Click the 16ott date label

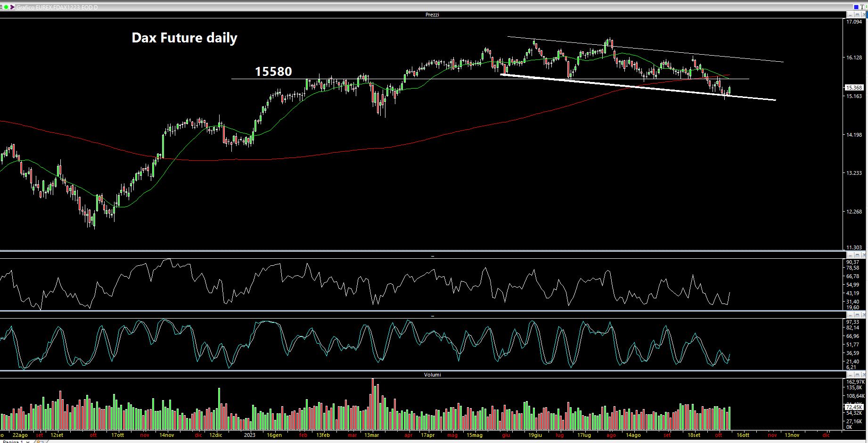pos(743,435)
